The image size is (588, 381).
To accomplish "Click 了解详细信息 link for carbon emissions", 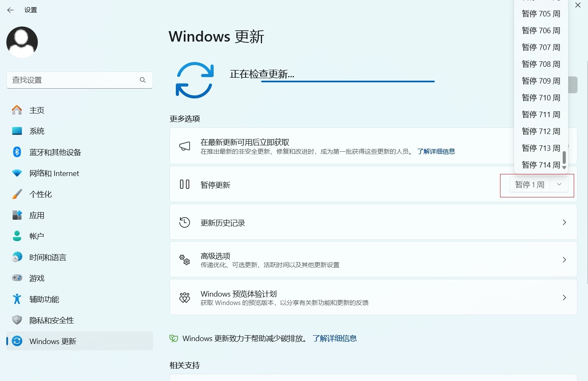I will (x=335, y=339).
